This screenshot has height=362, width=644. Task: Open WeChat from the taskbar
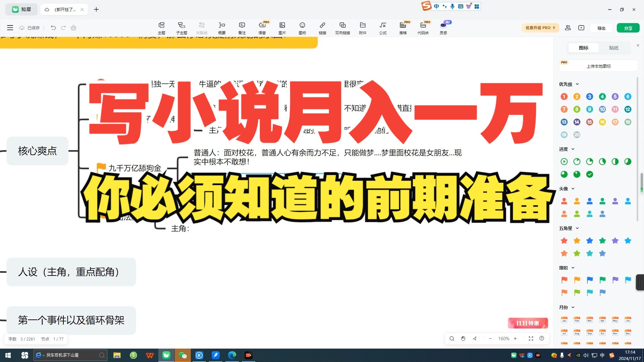[x=182, y=355]
